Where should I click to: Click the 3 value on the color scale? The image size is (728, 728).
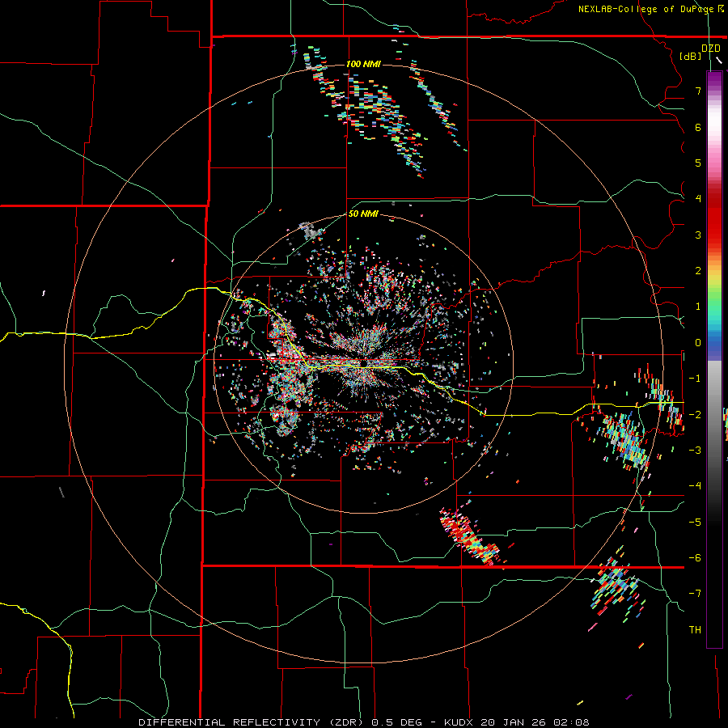point(698,235)
